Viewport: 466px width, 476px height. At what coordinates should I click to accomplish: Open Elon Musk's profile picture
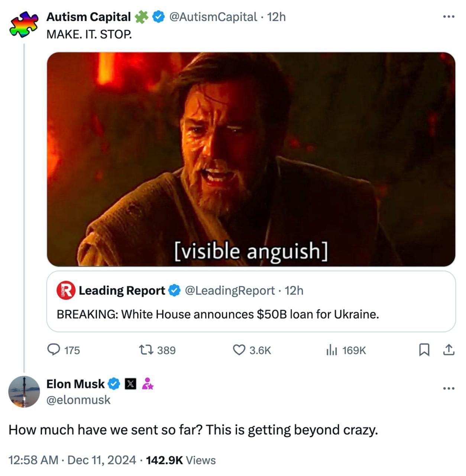(x=24, y=392)
